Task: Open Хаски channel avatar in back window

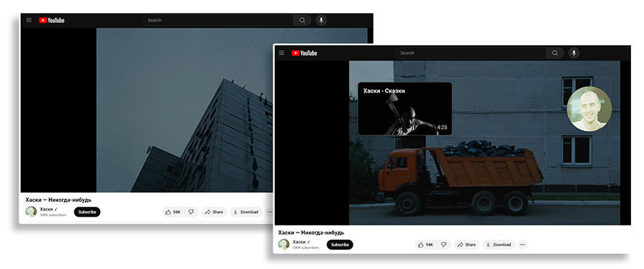Action: pos(31,212)
